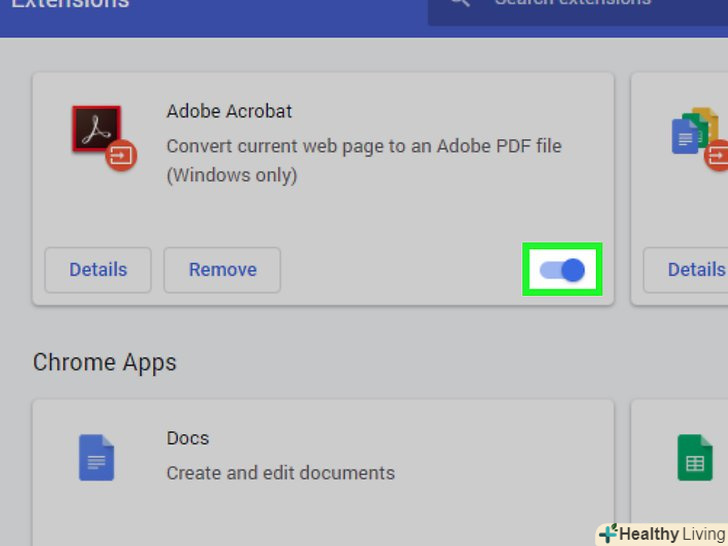
Task: Click the Google Docs offline extension icon
Action: coord(699,138)
